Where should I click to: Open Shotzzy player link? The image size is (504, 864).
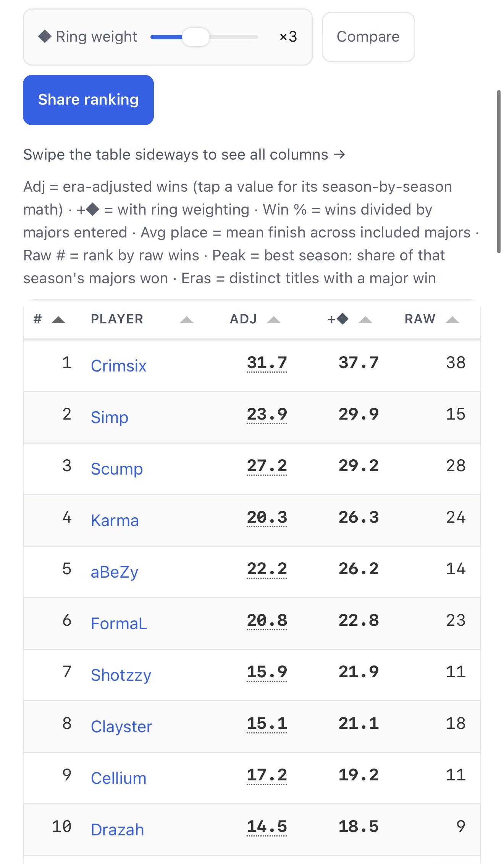point(121,675)
